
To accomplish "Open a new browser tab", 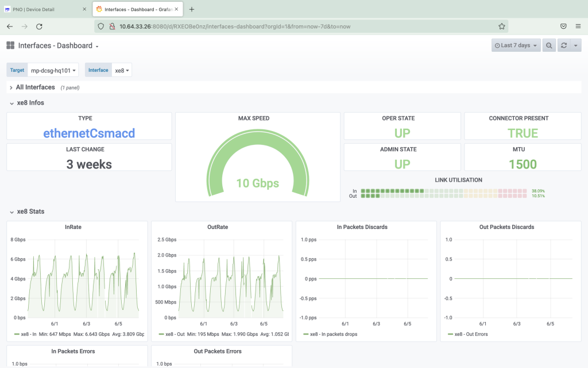I will tap(192, 9).
